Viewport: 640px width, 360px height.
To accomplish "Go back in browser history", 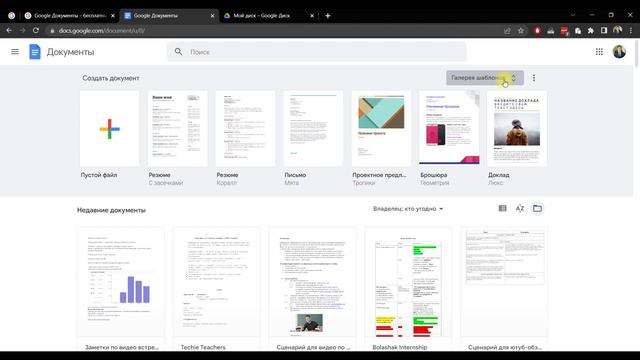I will click(x=9, y=31).
